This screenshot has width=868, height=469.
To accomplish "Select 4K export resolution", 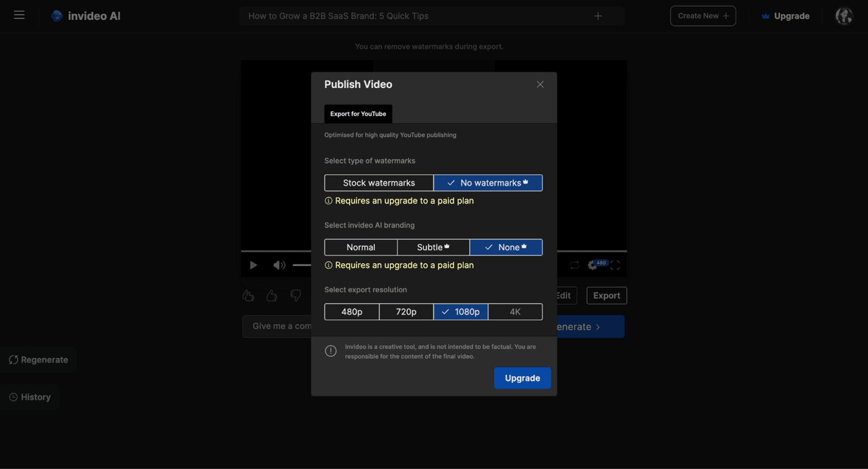I will (515, 312).
